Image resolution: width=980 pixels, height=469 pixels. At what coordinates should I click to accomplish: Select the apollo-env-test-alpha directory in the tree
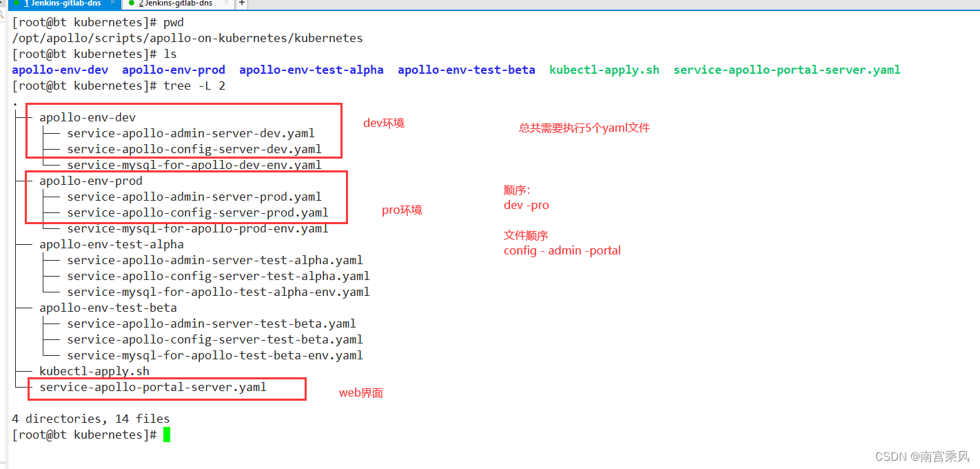(112, 244)
